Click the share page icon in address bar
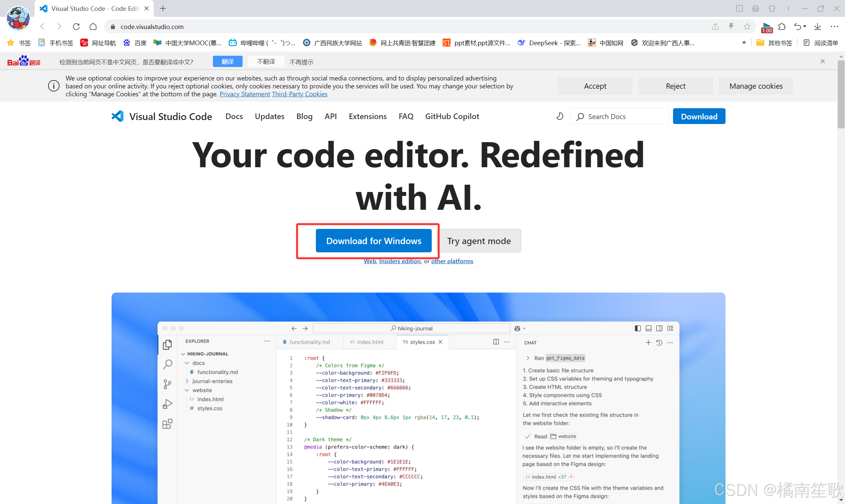The image size is (845, 504). point(715,26)
